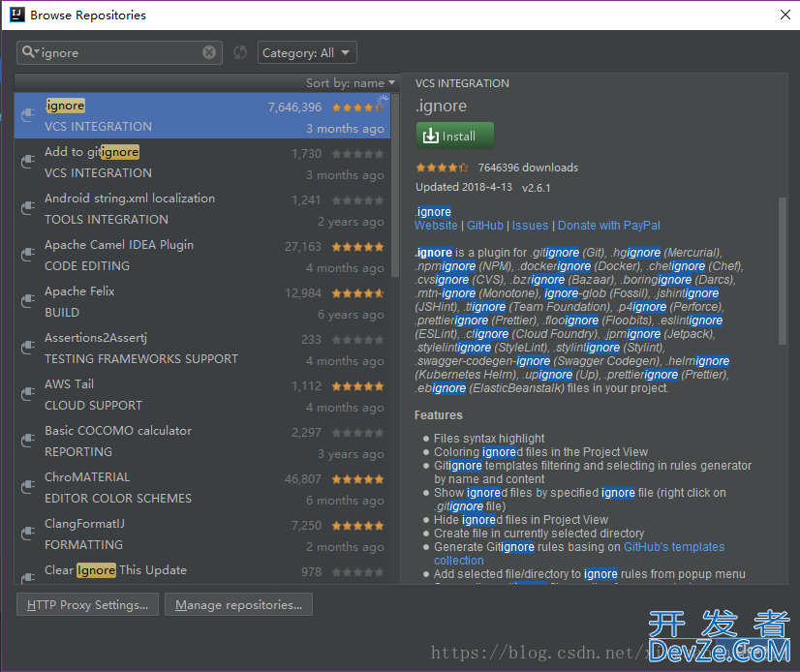This screenshot has height=672, width=800.
Task: Select Clear Ignore This Update plugin
Action: (202, 570)
